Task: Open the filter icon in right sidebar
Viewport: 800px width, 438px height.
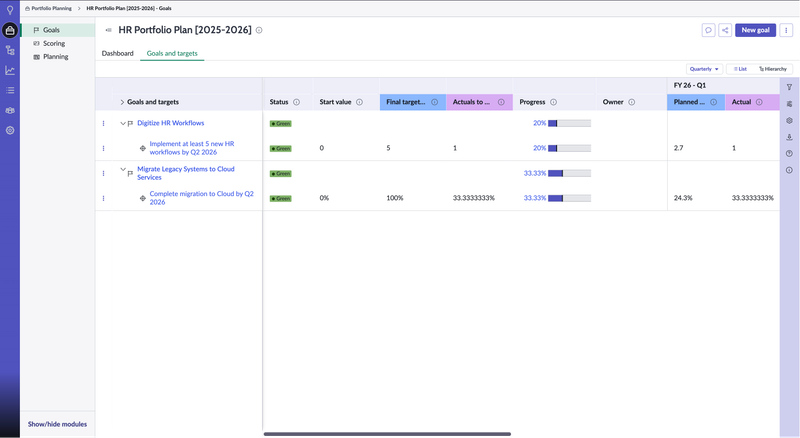Action: tap(789, 87)
